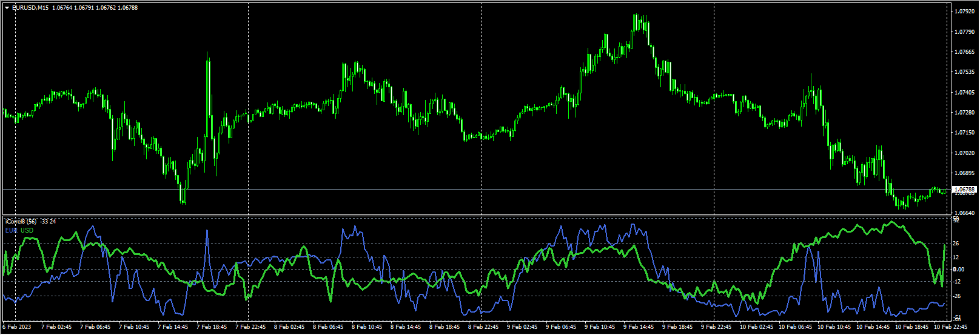This screenshot has height=335, width=980.
Task: Click the 9 Feb 14:45 time label
Action: pos(639,327)
